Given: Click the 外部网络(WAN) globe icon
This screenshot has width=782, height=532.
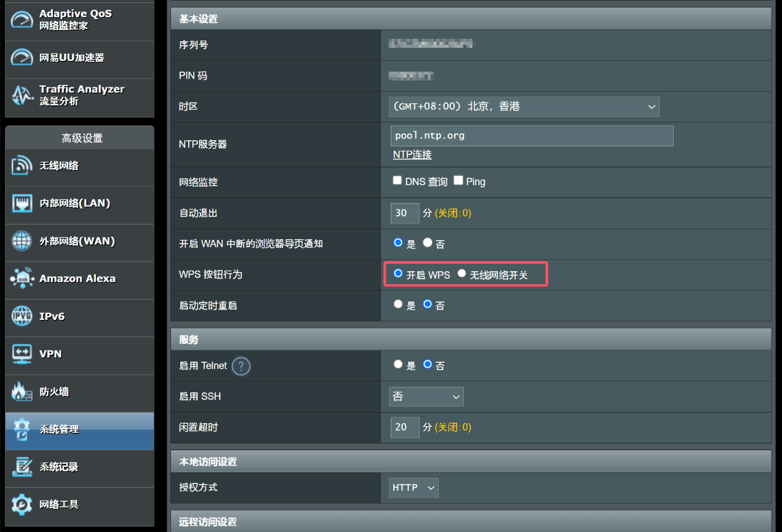Looking at the screenshot, I should [x=22, y=241].
